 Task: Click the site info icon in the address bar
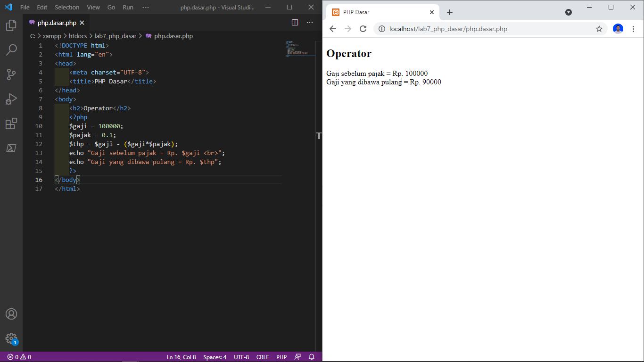[x=381, y=29]
